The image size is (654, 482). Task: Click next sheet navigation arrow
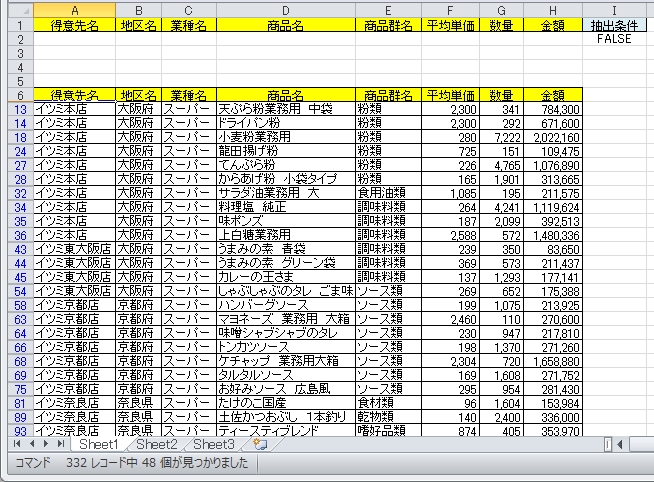click(45, 443)
